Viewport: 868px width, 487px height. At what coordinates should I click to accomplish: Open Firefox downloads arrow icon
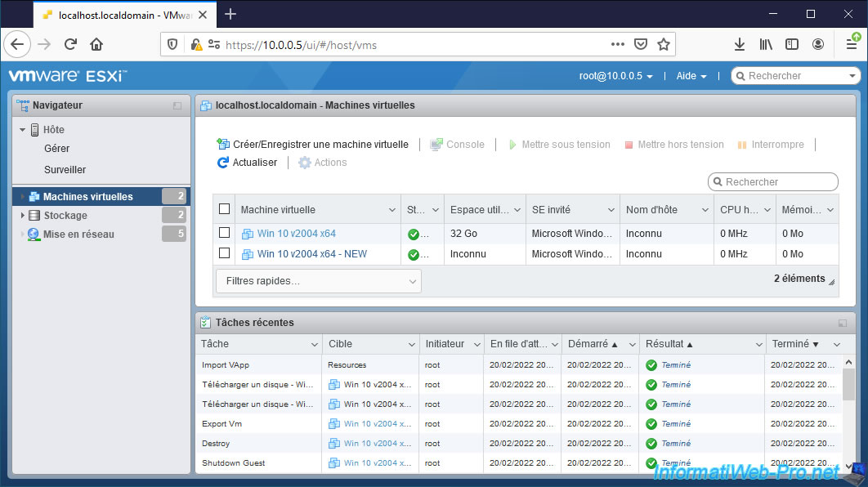(740, 44)
